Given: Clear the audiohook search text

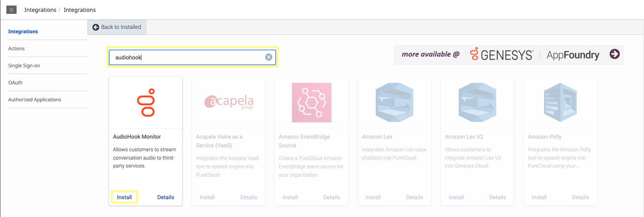Looking at the screenshot, I should tap(269, 57).
